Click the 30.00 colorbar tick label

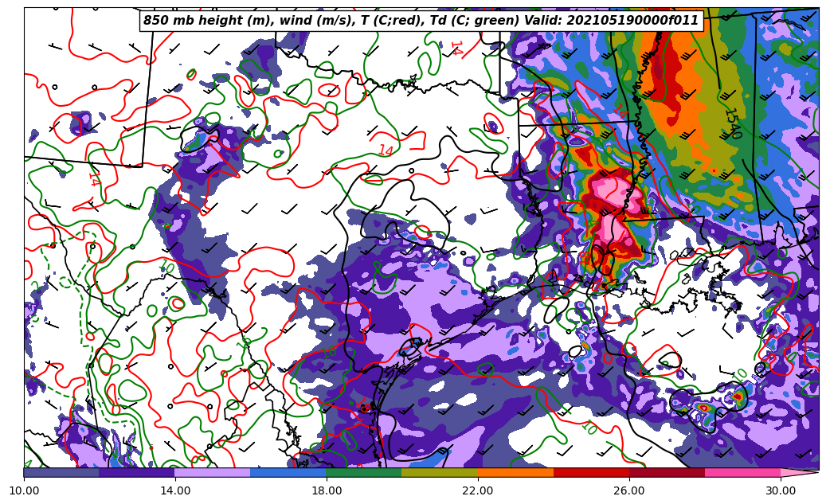[781, 490]
